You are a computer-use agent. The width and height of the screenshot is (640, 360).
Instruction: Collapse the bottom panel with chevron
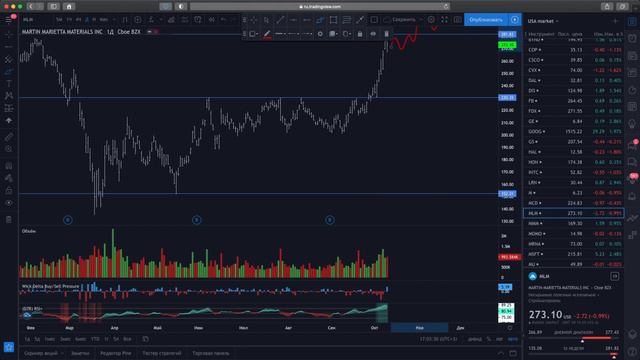pos(501,353)
